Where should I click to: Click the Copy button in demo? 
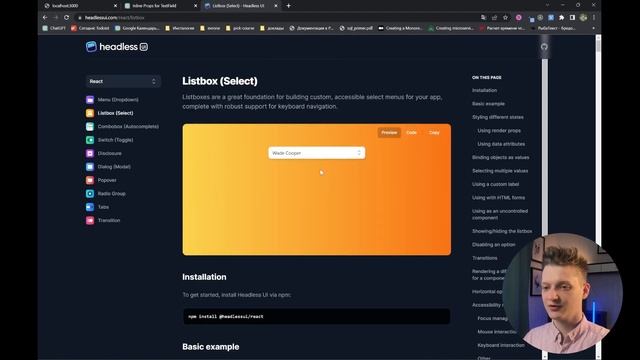point(434,133)
